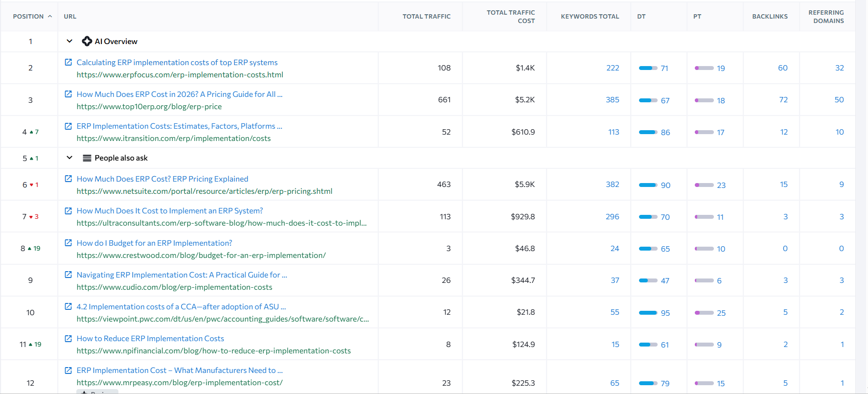The width and height of the screenshot is (868, 394).
Task: Open 'How to Reduce ERP Implementation Costs' link
Action: point(150,338)
